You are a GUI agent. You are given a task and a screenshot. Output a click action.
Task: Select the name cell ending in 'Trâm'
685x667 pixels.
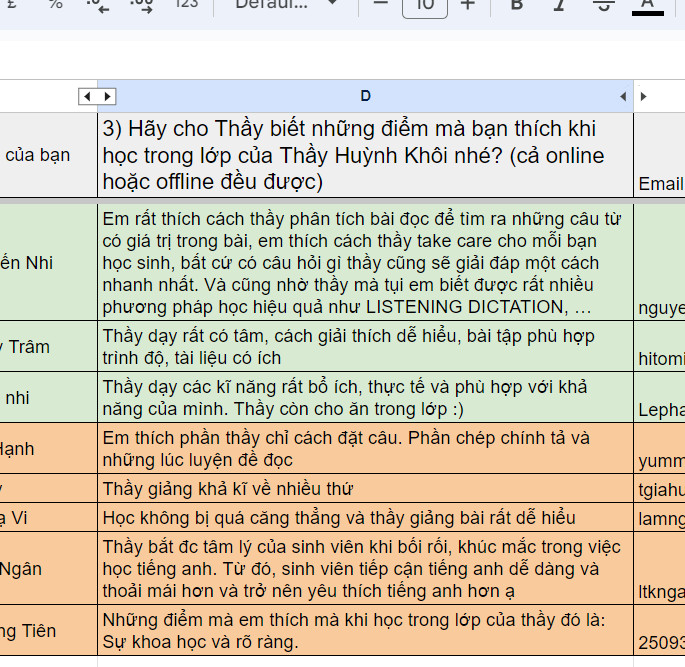48,346
